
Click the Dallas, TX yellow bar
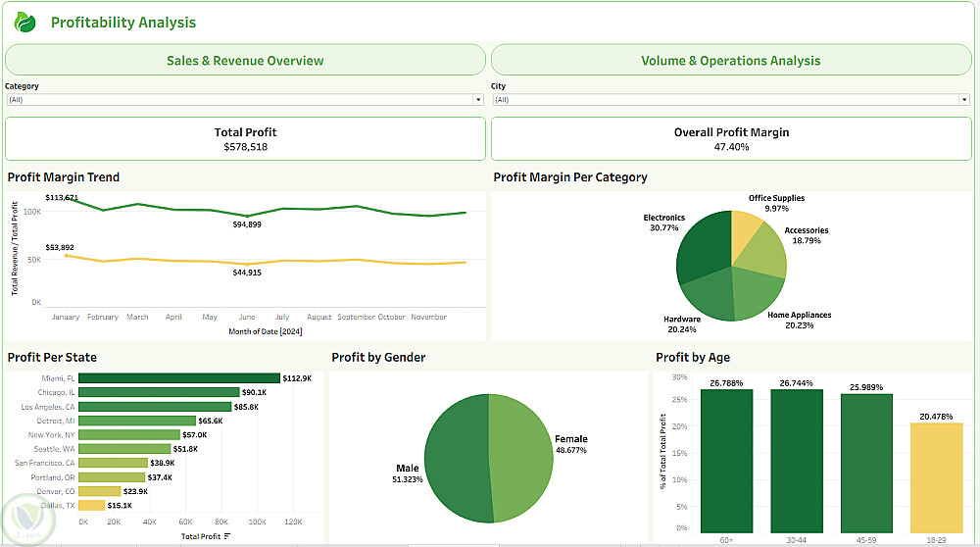[91, 506]
